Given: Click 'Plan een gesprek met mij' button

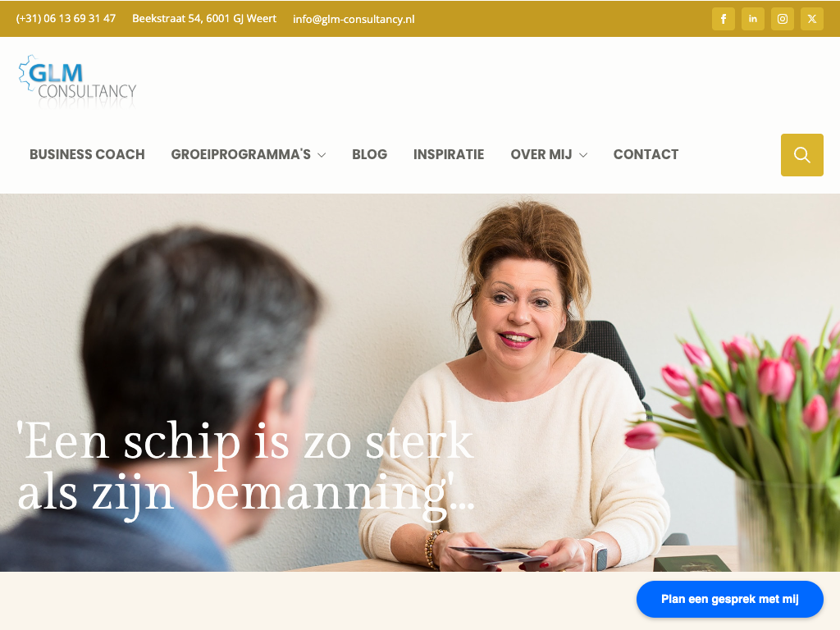Looking at the screenshot, I should tap(729, 599).
